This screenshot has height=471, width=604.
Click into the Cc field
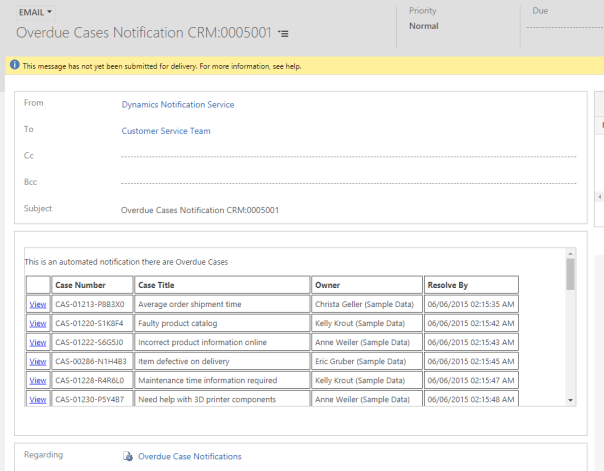click(x=349, y=156)
